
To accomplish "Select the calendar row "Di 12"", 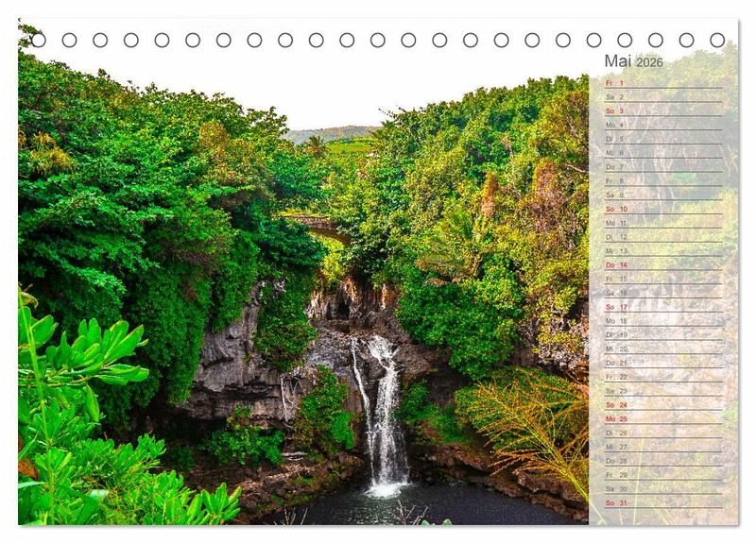I will tap(663, 237).
